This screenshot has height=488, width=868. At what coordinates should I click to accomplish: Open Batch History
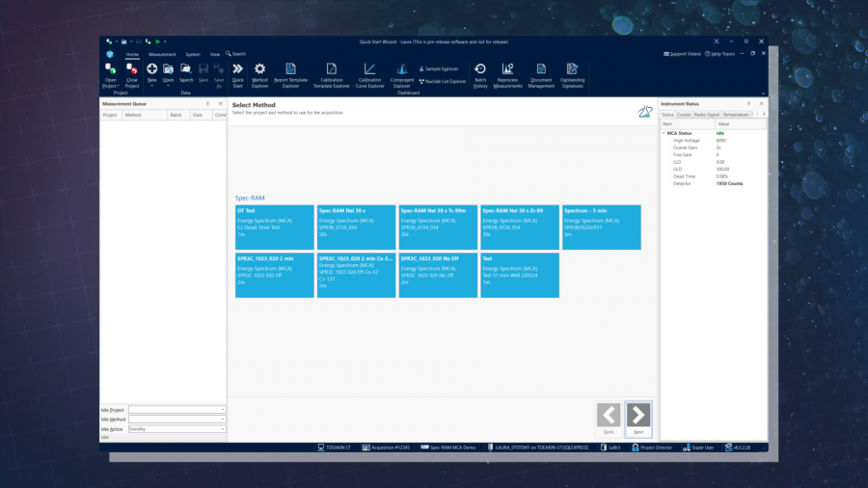[480, 75]
